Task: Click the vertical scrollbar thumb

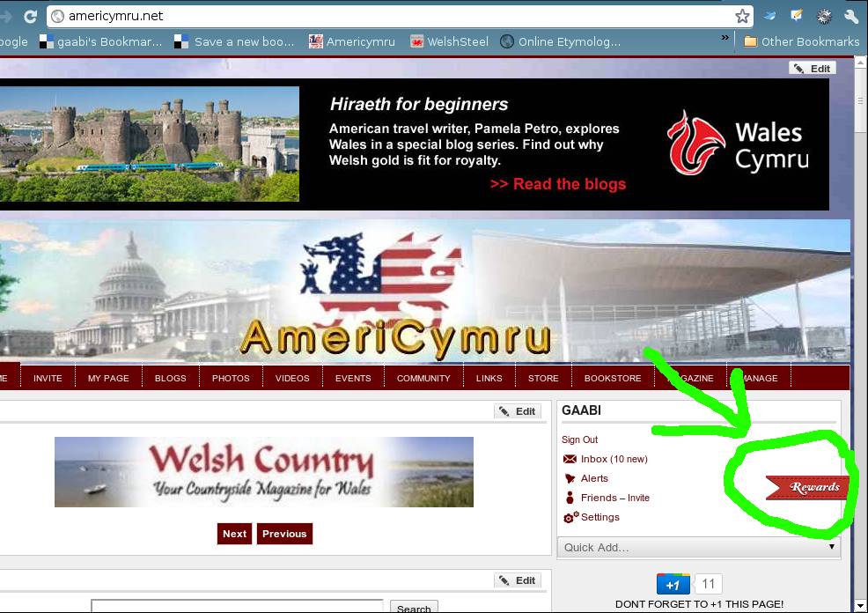Action: (861, 100)
